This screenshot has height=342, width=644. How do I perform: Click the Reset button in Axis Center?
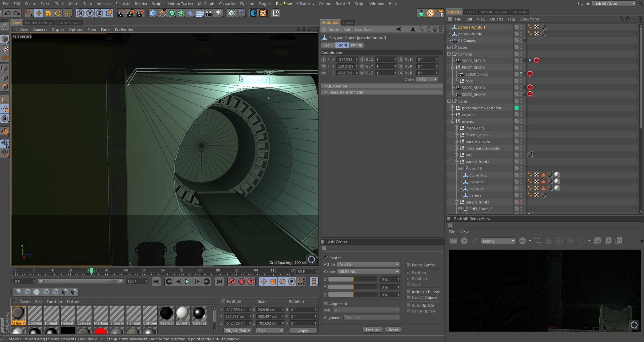pos(393,330)
